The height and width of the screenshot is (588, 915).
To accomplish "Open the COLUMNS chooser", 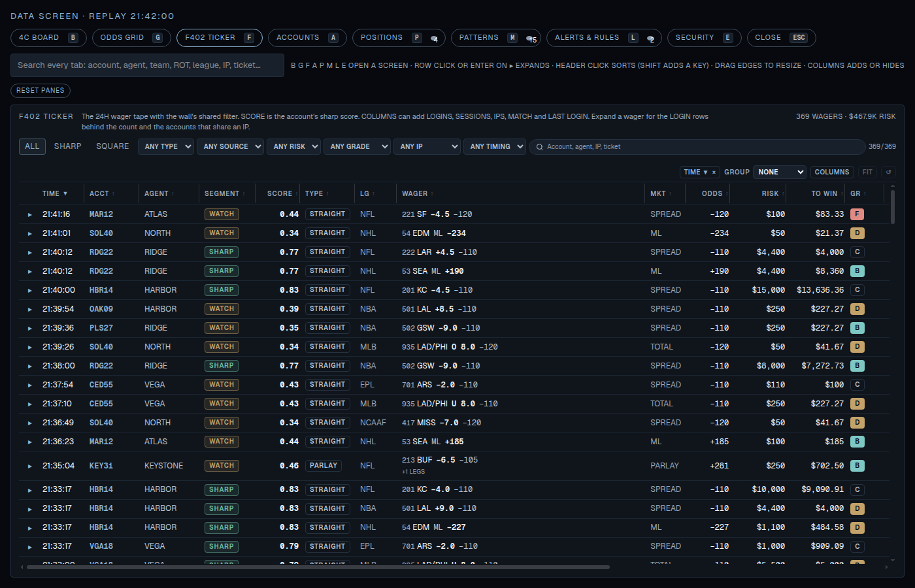I will (832, 172).
